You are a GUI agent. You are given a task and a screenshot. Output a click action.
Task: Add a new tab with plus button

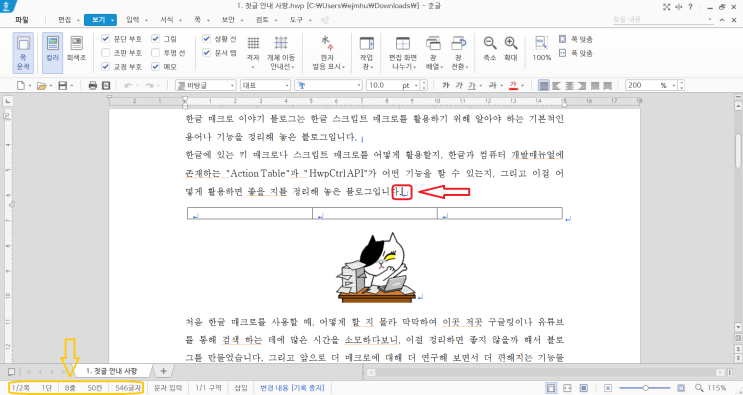[x=163, y=371]
